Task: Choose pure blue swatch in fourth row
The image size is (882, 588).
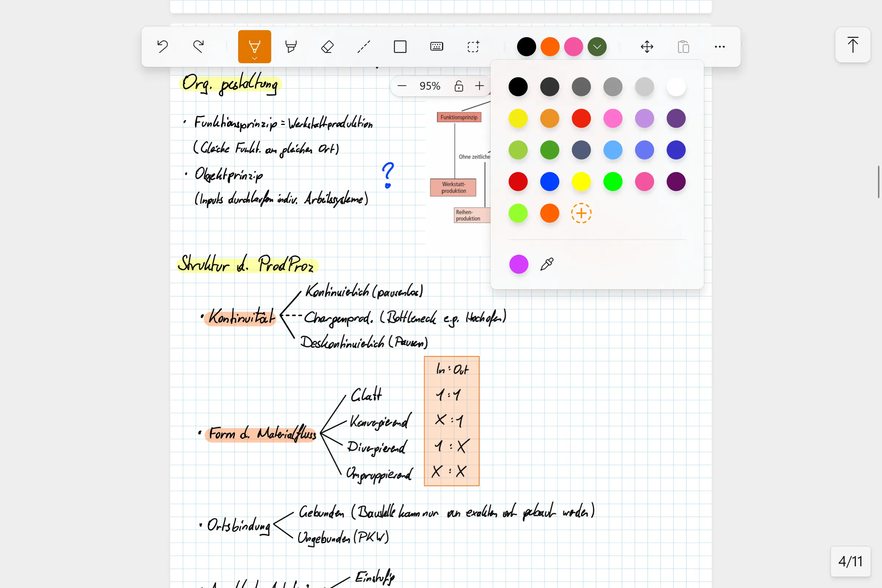Action: click(x=549, y=182)
